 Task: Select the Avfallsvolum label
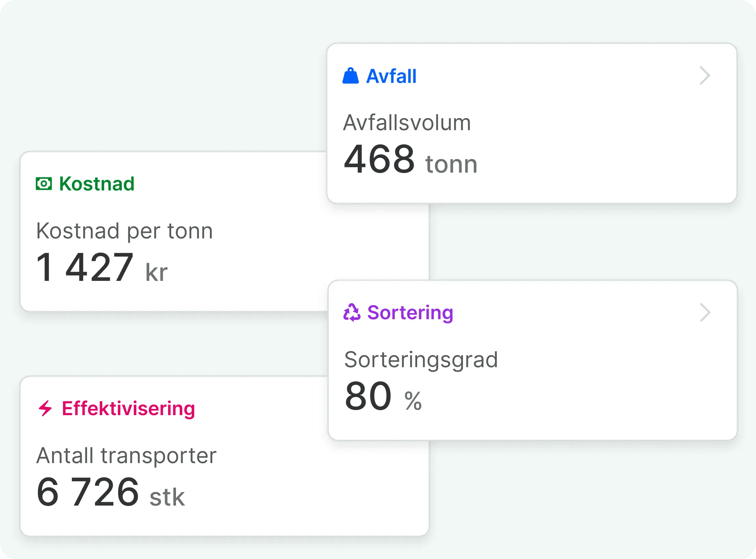(407, 123)
